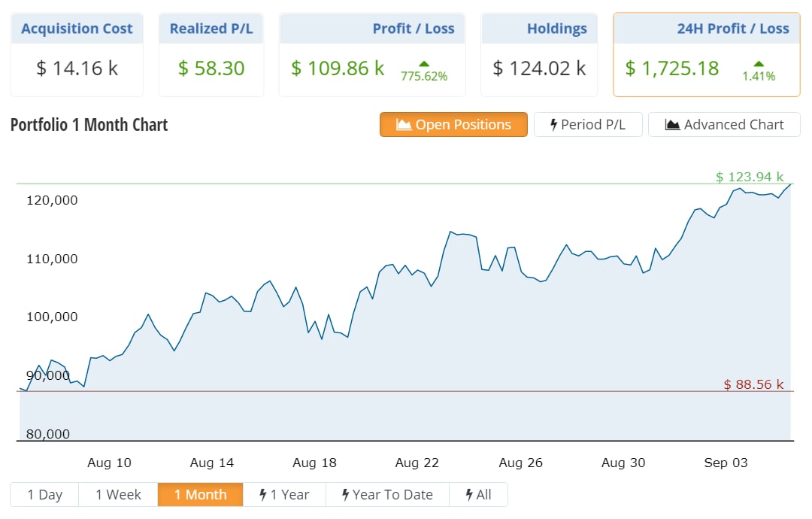Viewport: 812px width, 519px height.
Task: Click the Realized P/L value $58.30
Action: tap(211, 68)
